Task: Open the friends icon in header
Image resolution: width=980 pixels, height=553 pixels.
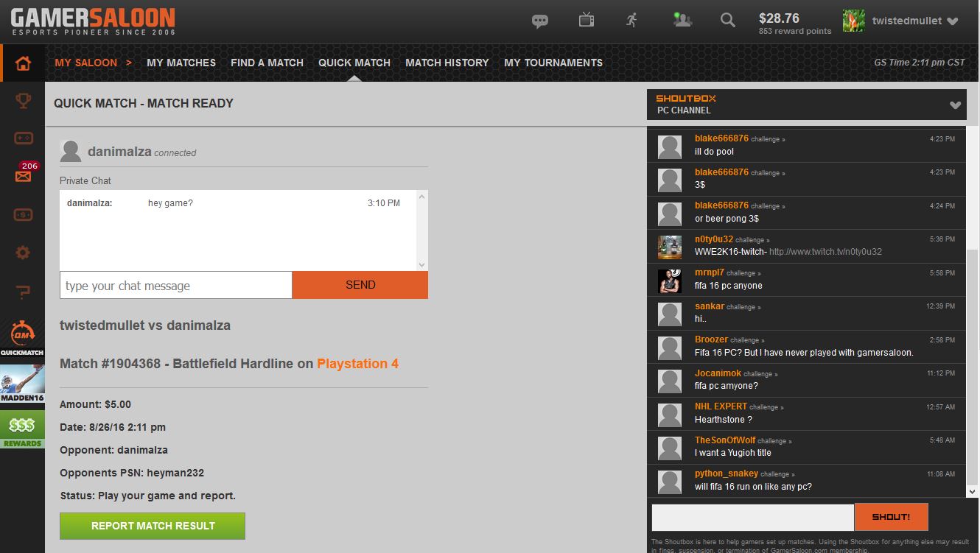Action: tap(682, 20)
